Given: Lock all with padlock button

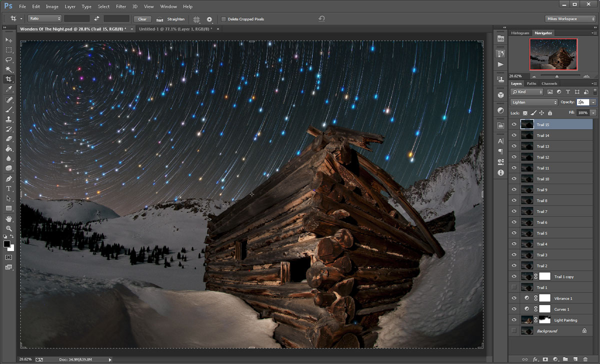Looking at the screenshot, I should [x=551, y=113].
